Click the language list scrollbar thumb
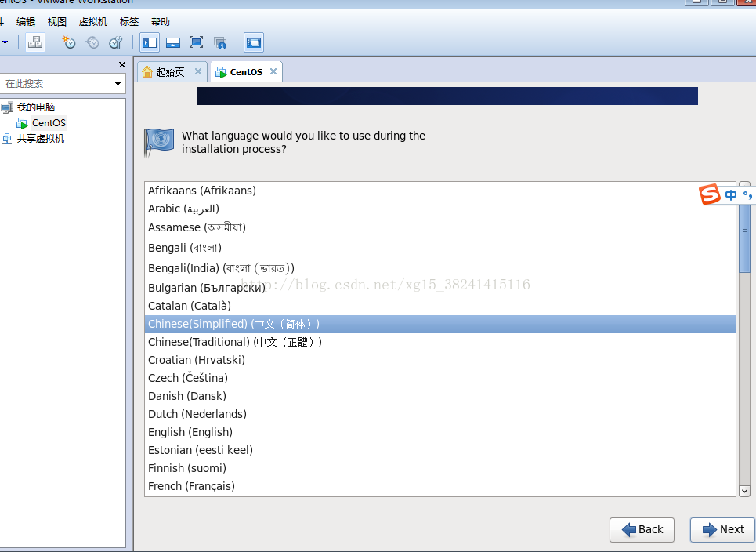This screenshot has height=552, width=756. click(x=744, y=231)
